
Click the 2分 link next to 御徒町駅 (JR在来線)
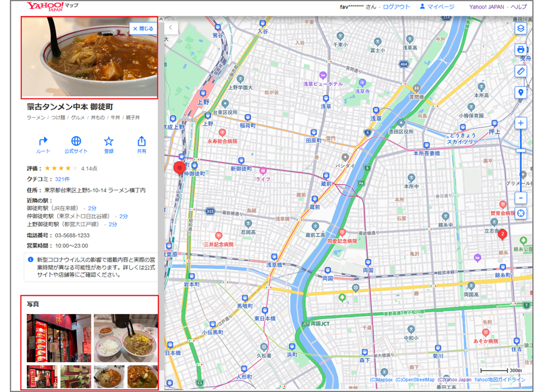92,208
